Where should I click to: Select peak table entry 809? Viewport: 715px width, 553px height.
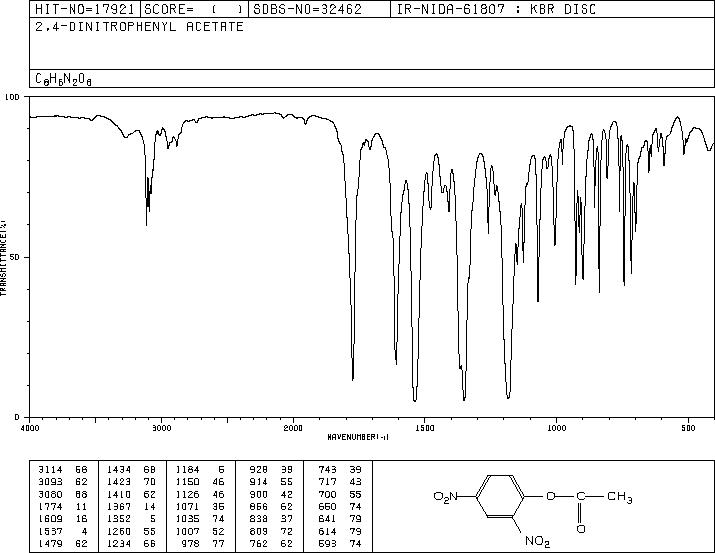pos(271,532)
